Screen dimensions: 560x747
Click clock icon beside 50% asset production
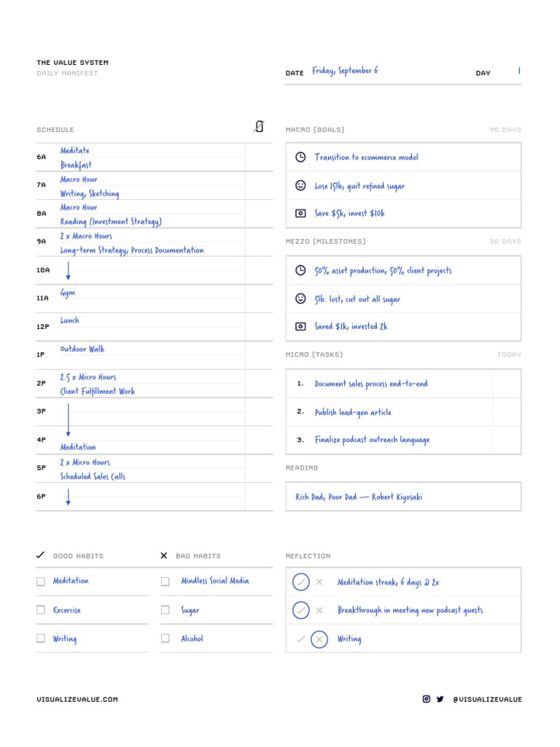(300, 271)
